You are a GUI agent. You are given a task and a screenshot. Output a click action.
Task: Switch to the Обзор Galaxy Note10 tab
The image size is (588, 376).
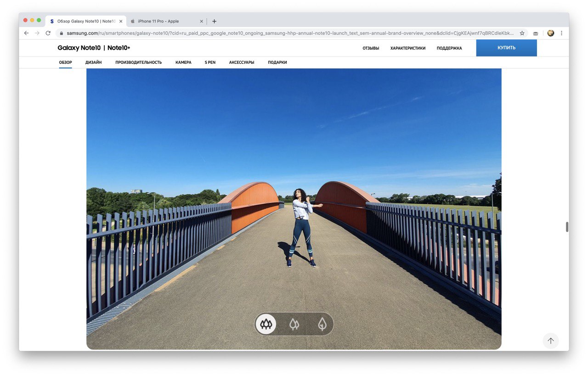(x=85, y=21)
